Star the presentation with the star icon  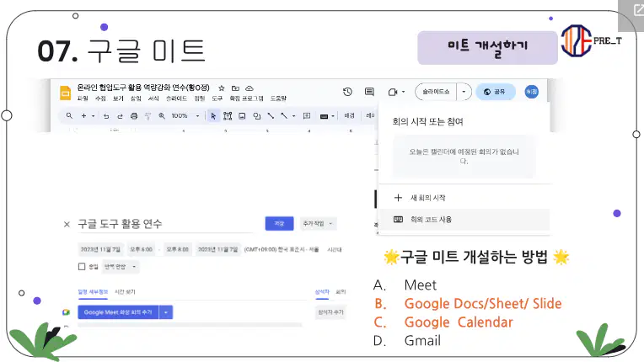click(222, 88)
